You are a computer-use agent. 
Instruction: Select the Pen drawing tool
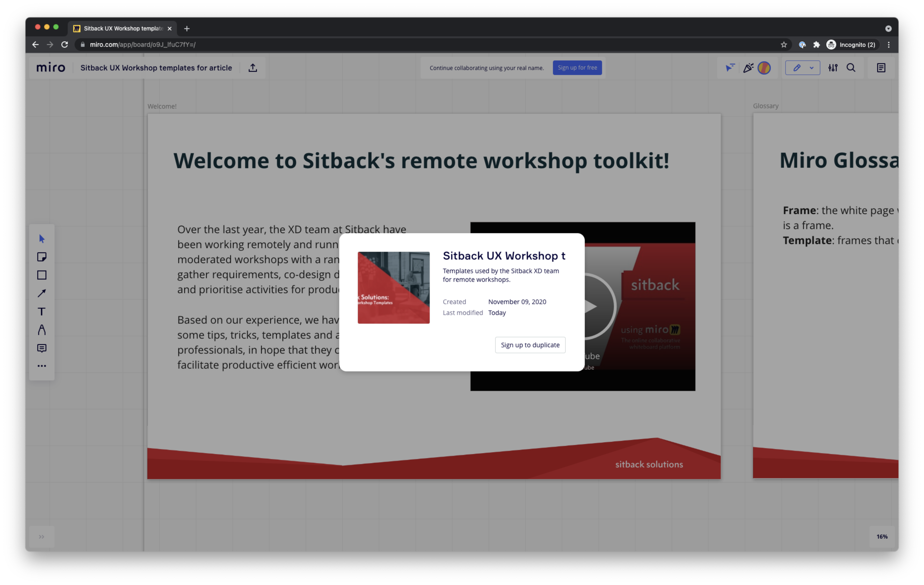[42, 330]
